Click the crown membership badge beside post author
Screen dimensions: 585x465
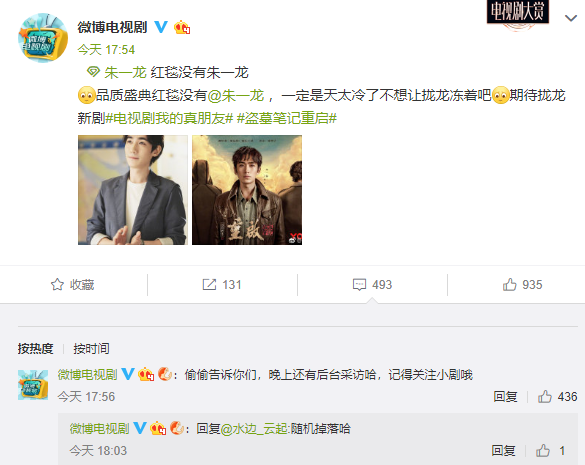pos(182,27)
